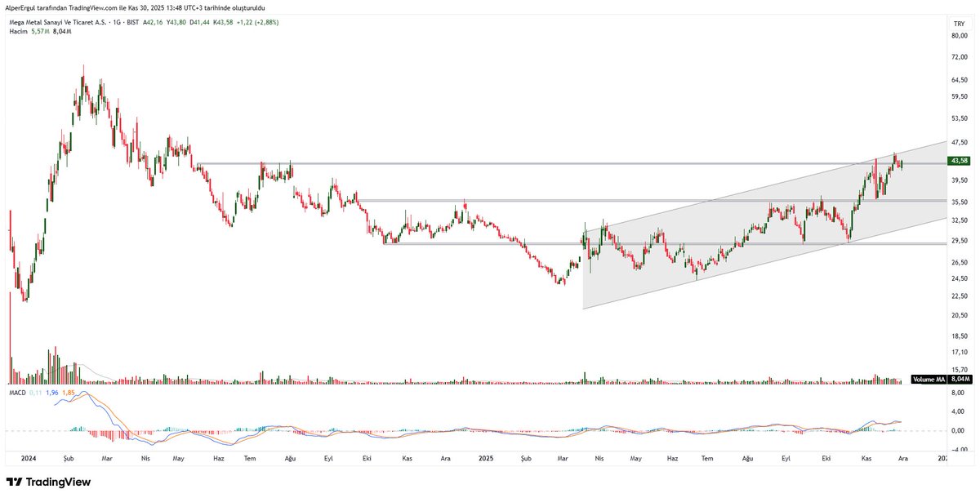This screenshot has width=980, height=498.
Task: Click the 53,50 price axis label
Action: point(959,118)
